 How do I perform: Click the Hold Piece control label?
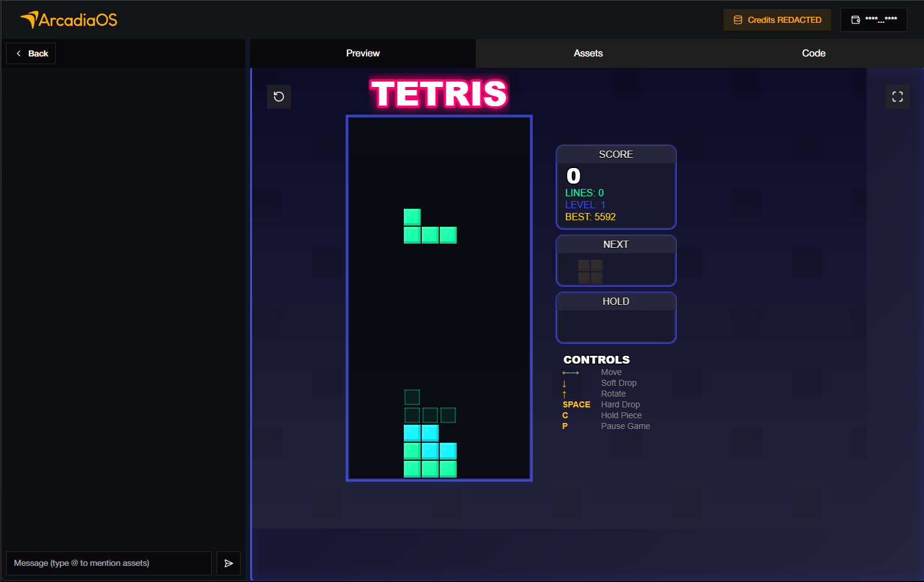[622, 415]
